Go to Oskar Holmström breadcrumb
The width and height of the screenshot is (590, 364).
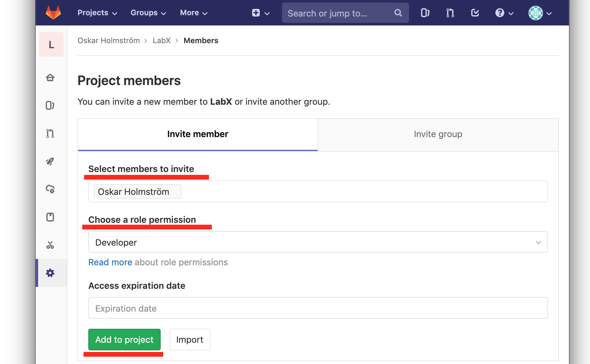(x=109, y=41)
